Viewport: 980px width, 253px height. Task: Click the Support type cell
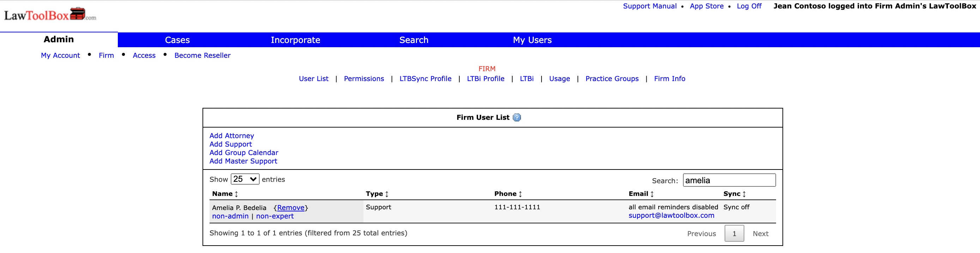[x=378, y=207]
